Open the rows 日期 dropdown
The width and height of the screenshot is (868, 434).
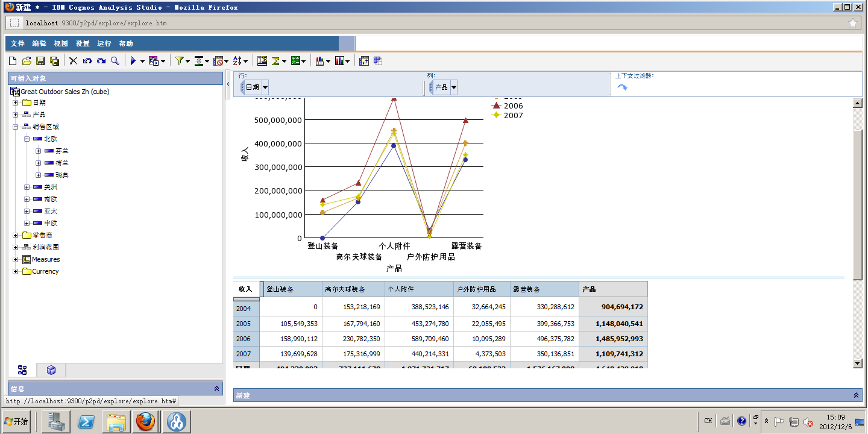pos(265,87)
